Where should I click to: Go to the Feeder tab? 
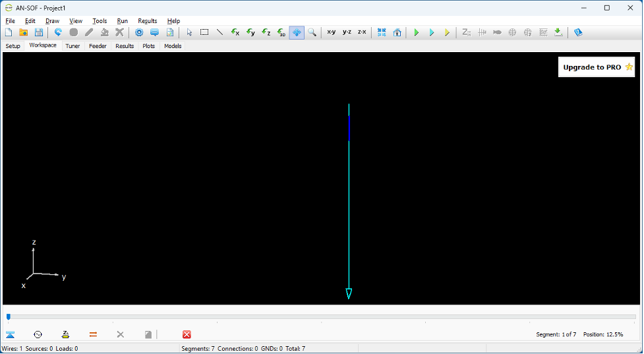(x=98, y=46)
